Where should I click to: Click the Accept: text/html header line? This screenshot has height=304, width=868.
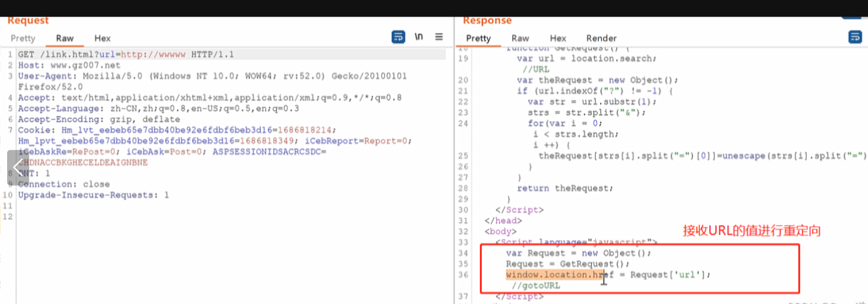point(210,98)
